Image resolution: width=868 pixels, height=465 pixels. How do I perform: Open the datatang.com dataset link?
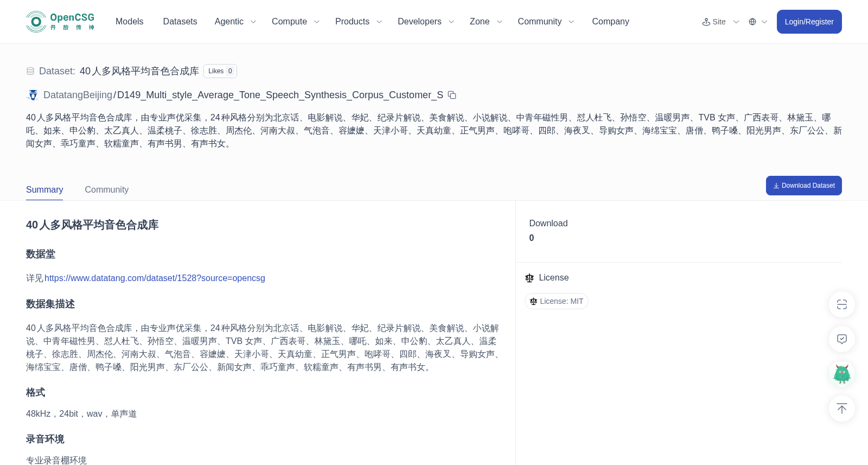tap(155, 278)
